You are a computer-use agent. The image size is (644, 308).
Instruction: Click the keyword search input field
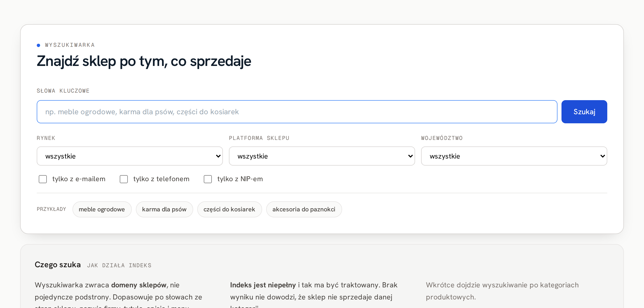297,112
